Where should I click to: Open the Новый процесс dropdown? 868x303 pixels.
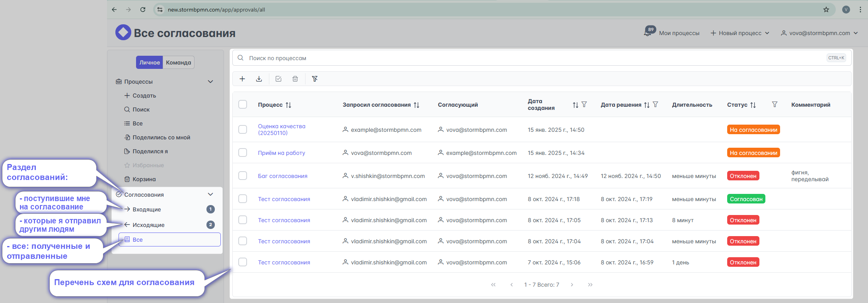point(740,33)
